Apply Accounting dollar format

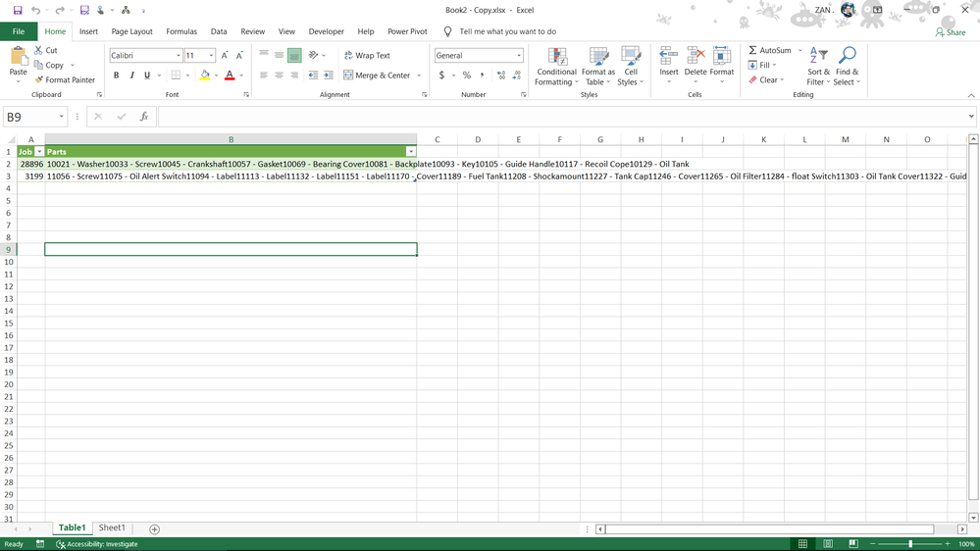click(x=441, y=75)
